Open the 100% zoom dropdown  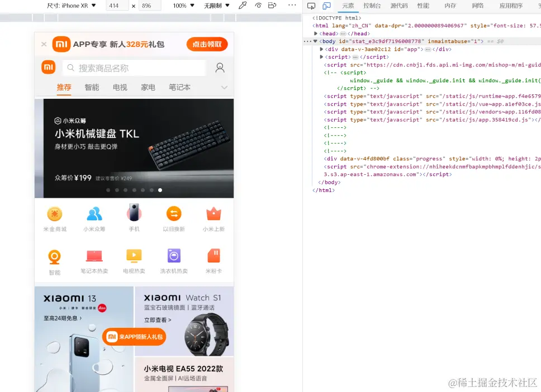click(x=183, y=6)
